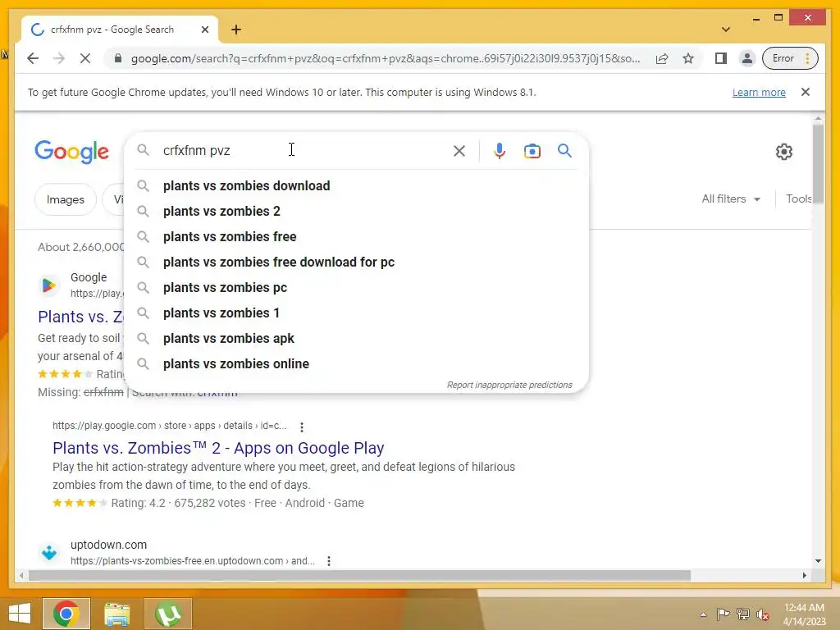Image resolution: width=840 pixels, height=630 pixels.
Task: Open options for uptodown.com result
Action: pyautogui.click(x=328, y=561)
